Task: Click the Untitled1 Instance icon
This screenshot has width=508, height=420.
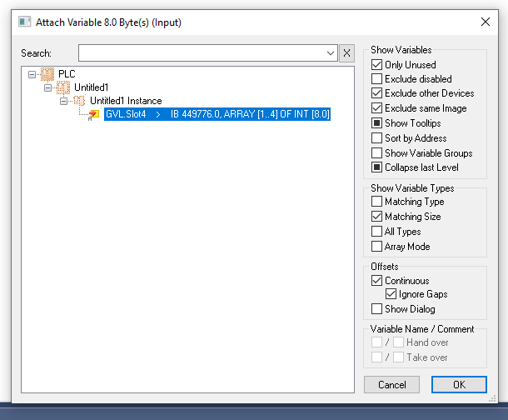Action: [79, 101]
